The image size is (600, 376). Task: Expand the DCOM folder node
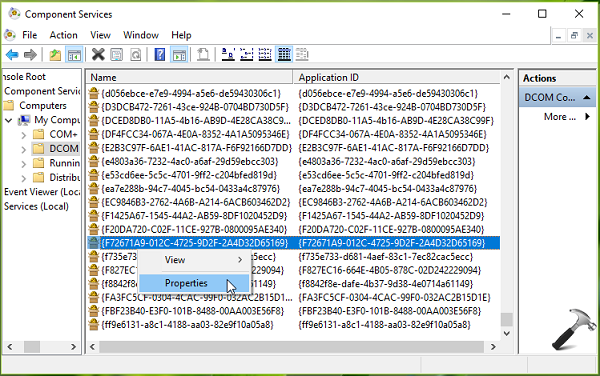[x=24, y=150]
